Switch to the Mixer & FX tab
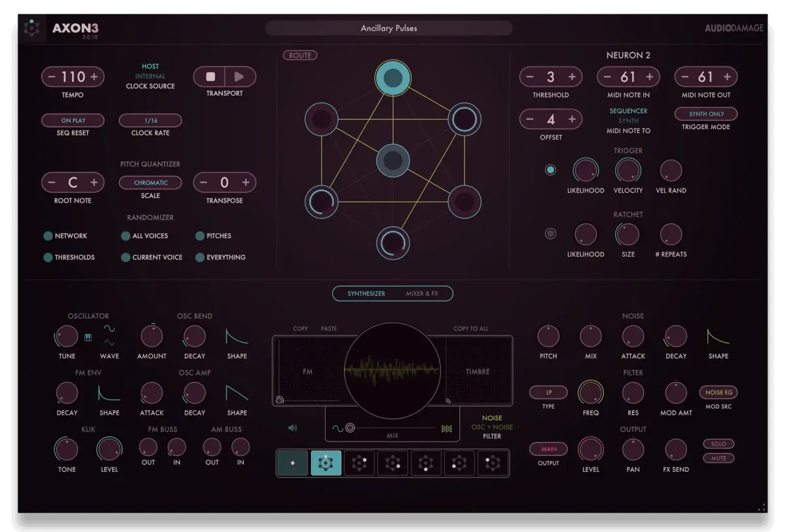This screenshot has width=786, height=532. point(422,294)
